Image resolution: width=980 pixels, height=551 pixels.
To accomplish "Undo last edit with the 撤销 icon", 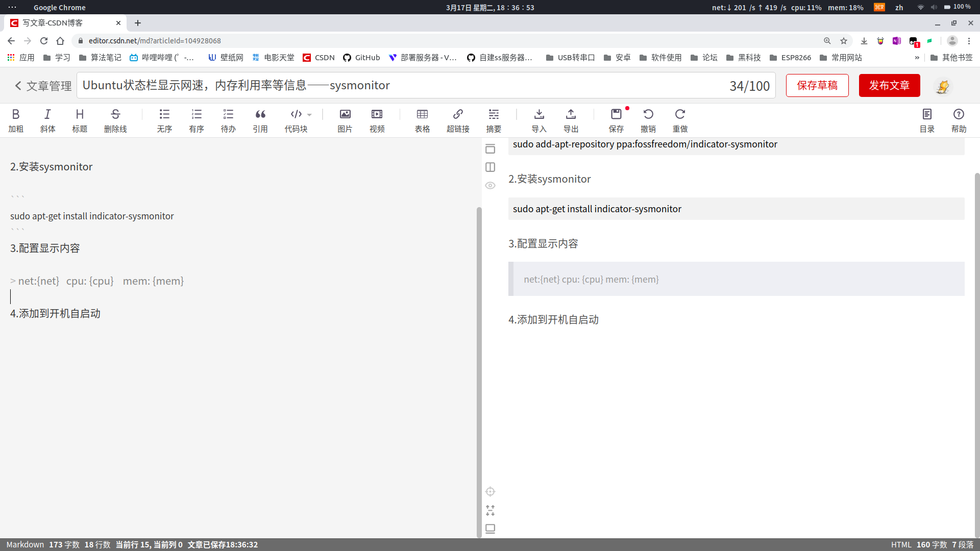I will coord(648,120).
